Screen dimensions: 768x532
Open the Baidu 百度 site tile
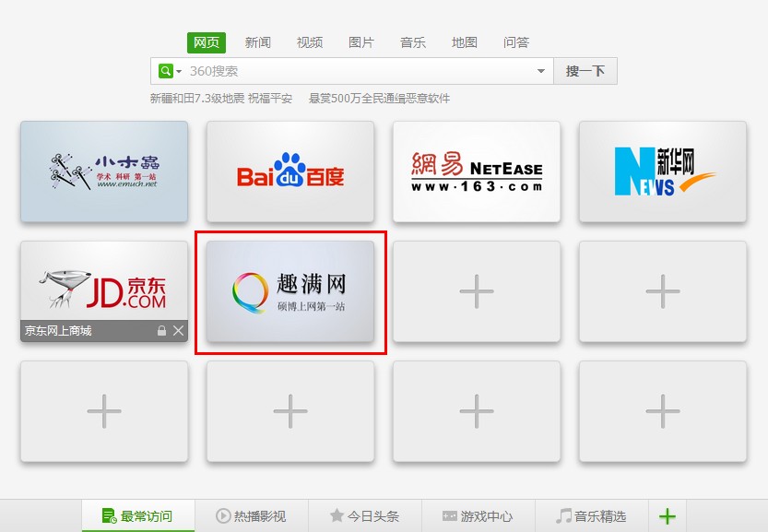point(290,171)
